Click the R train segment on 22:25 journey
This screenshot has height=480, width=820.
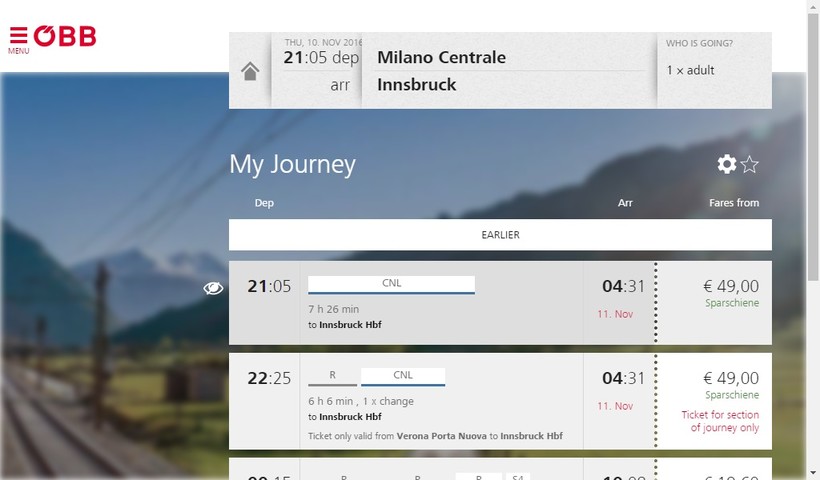pyautogui.click(x=333, y=377)
